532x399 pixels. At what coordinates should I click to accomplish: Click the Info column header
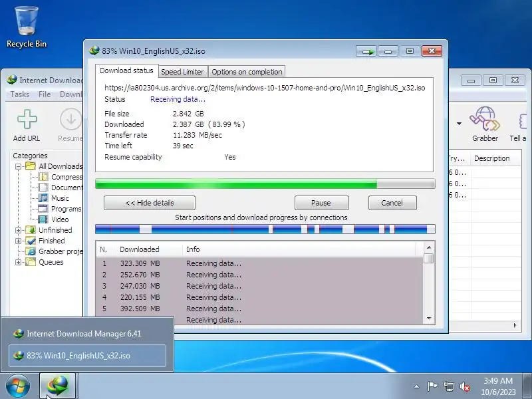[x=299, y=249]
